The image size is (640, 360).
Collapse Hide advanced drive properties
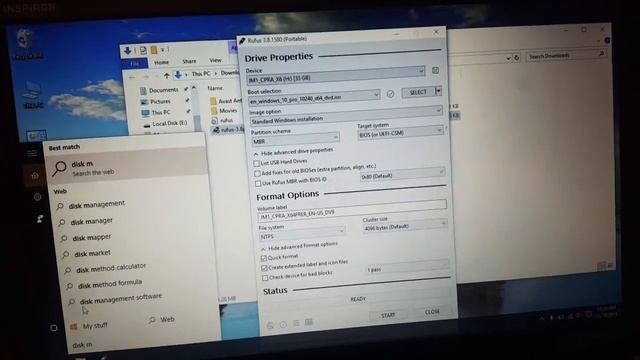tap(293, 151)
